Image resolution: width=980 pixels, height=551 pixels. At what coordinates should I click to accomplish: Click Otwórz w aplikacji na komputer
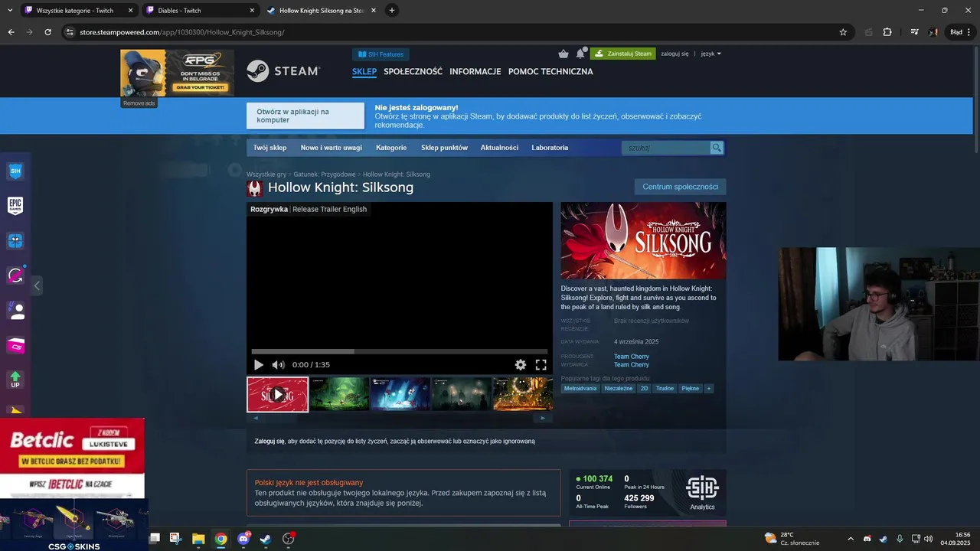[x=305, y=116]
